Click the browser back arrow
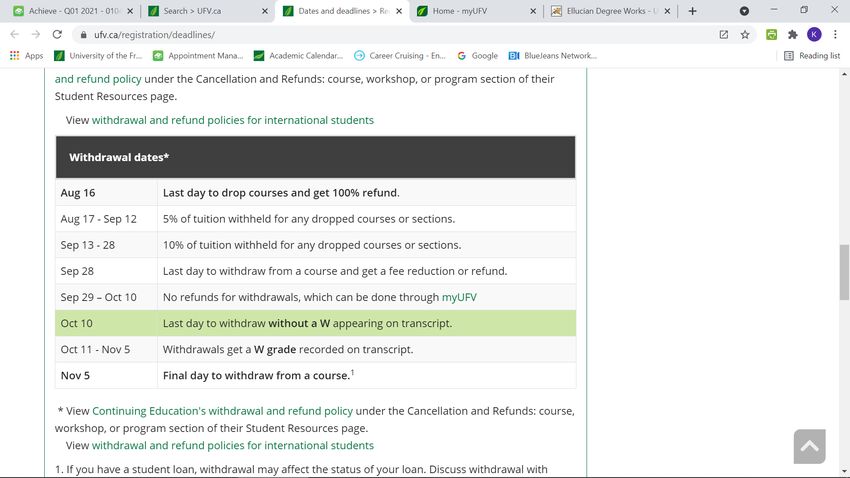Screen dimensions: 850x478 pyautogui.click(x=15, y=34)
